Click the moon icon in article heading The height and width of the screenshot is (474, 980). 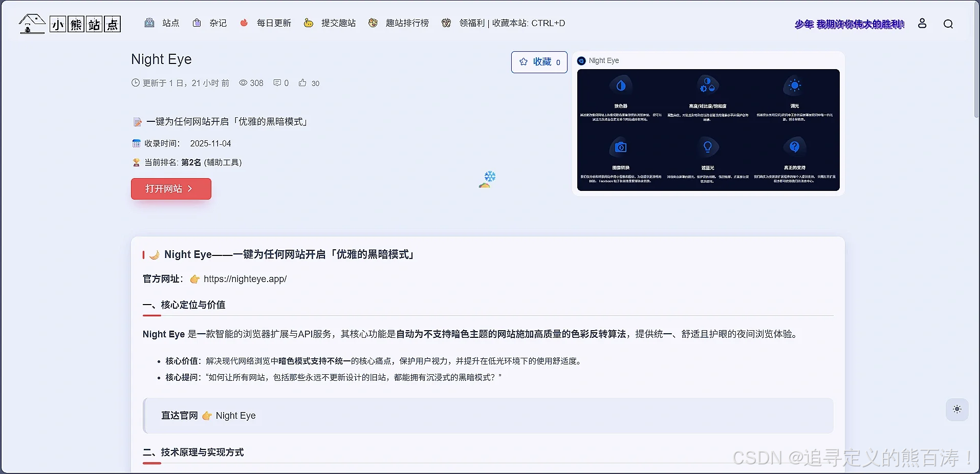click(155, 255)
